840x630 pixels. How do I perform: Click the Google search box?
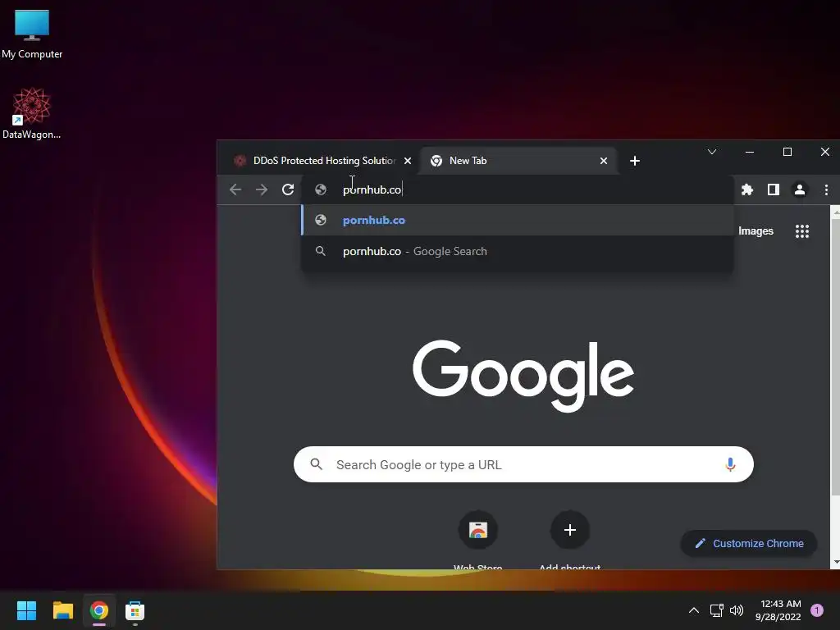523,464
